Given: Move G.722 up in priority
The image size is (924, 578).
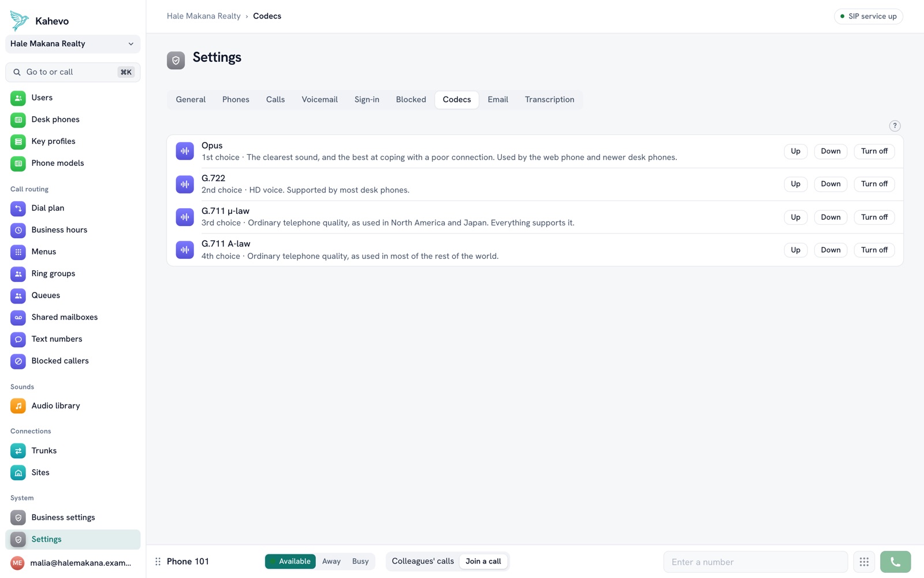Looking at the screenshot, I should [795, 184].
